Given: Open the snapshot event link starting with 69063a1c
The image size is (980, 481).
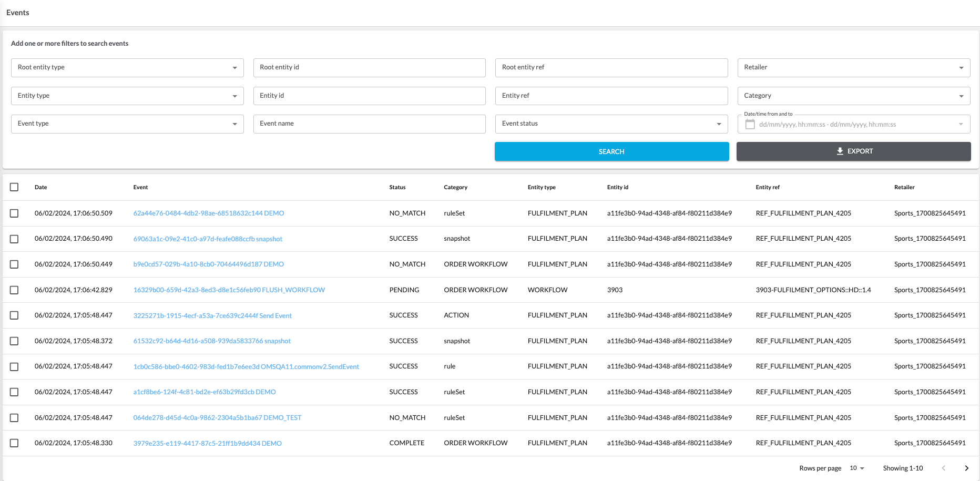Looking at the screenshot, I should tap(208, 239).
